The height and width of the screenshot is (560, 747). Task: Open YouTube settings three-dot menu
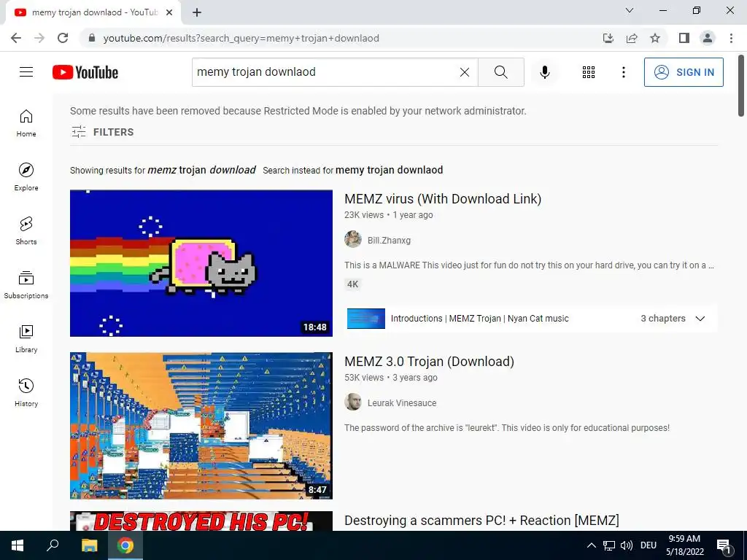tap(623, 72)
